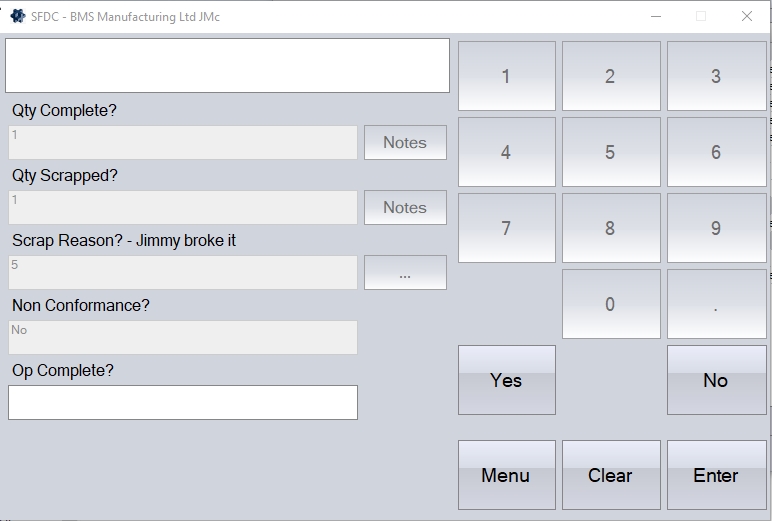This screenshot has width=772, height=521.
Task: Click the Non Conformance field
Action: click(183, 338)
